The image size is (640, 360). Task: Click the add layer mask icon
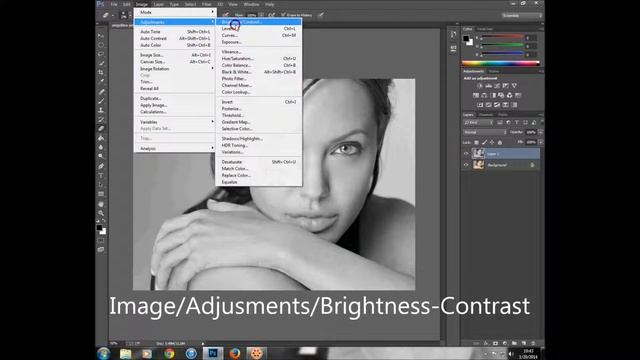click(496, 343)
